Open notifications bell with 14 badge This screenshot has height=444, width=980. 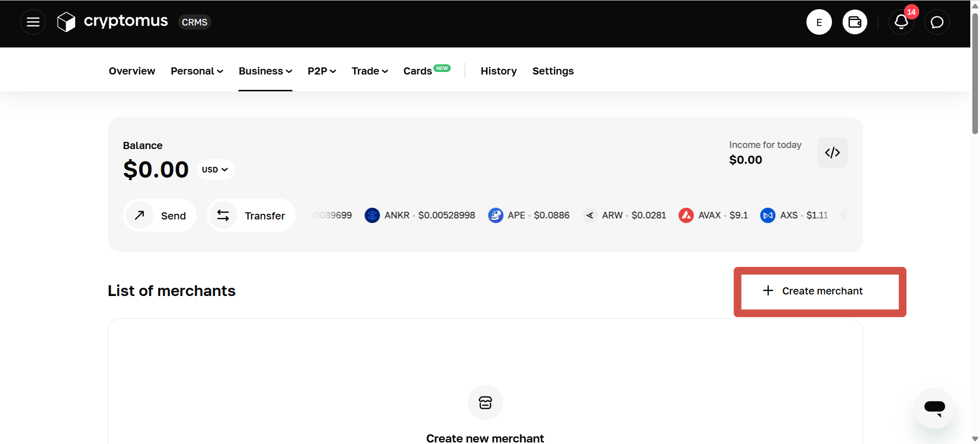(x=901, y=22)
